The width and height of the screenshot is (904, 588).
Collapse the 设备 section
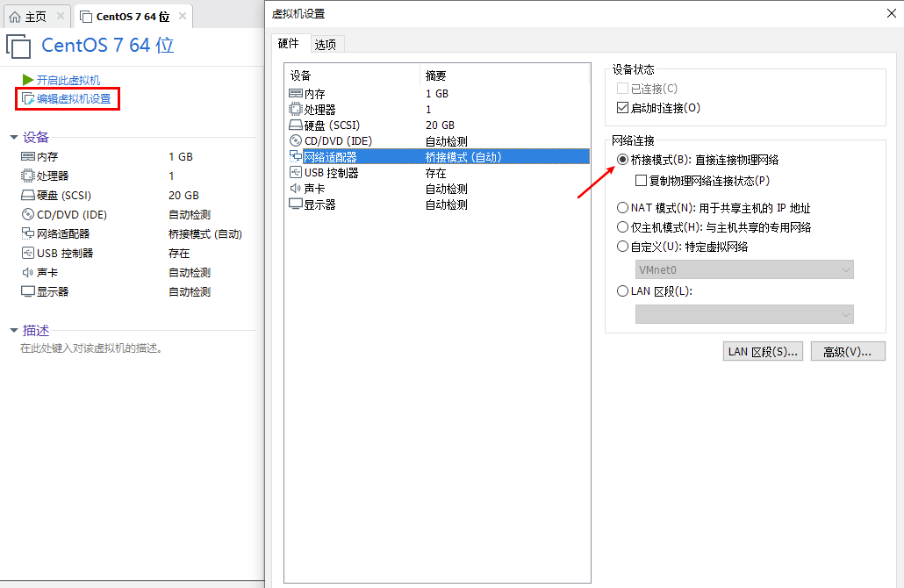coord(14,137)
